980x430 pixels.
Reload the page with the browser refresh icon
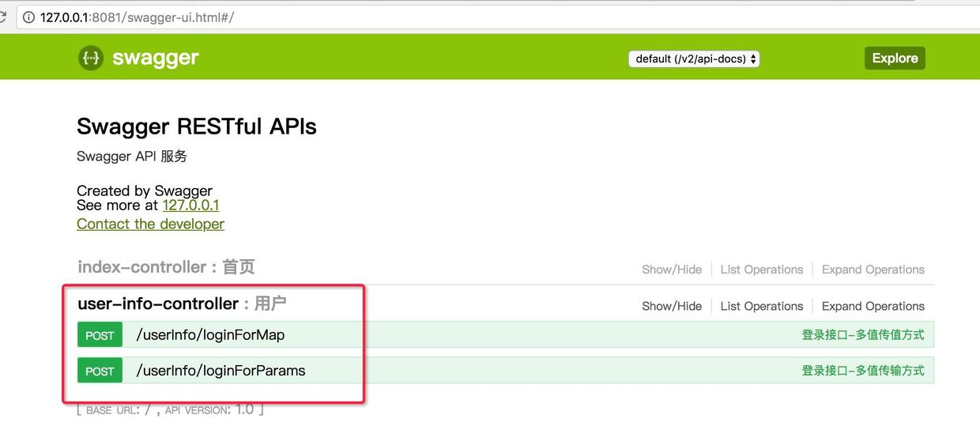click(x=3, y=17)
